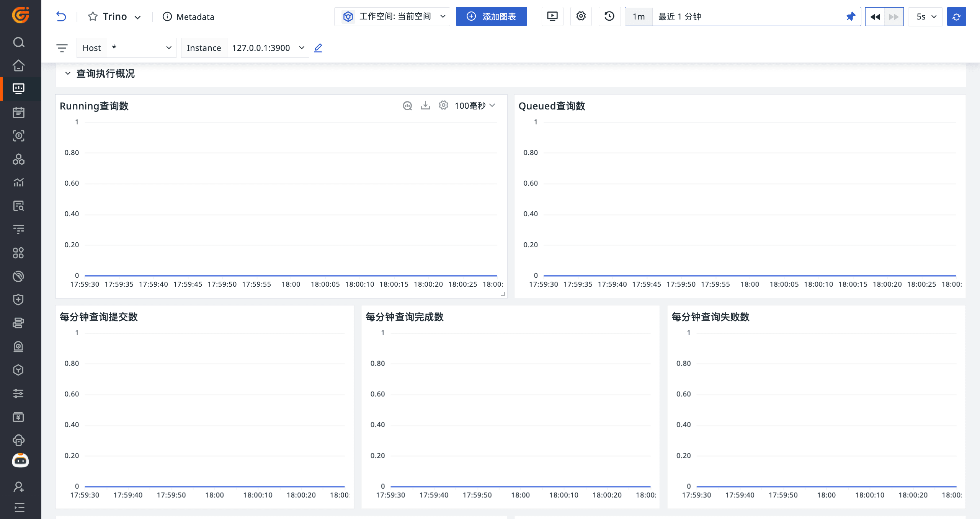Open the dashboard settings gear icon
This screenshot has height=519, width=980.
[x=581, y=16]
